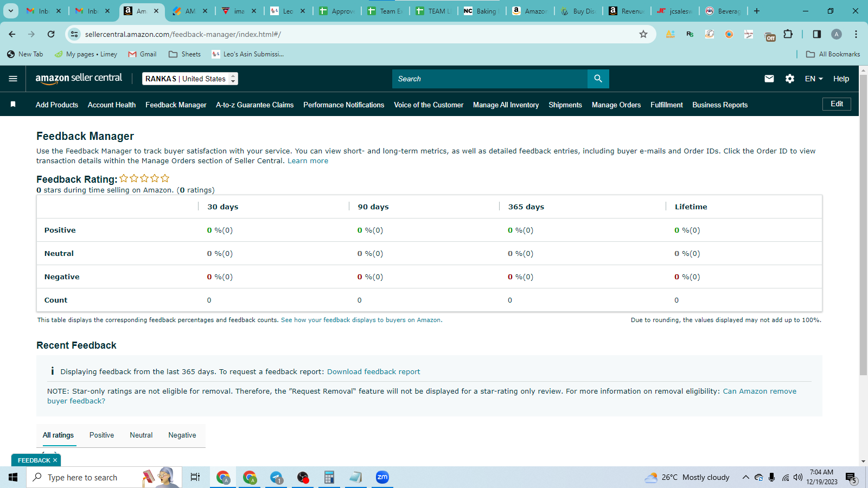Click the orange circle extension icon

pos(729,34)
